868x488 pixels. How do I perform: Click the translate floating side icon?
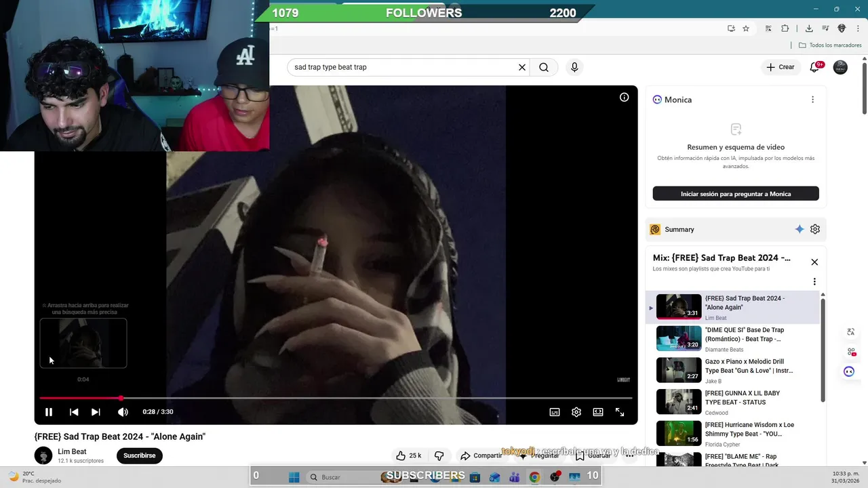(851, 332)
